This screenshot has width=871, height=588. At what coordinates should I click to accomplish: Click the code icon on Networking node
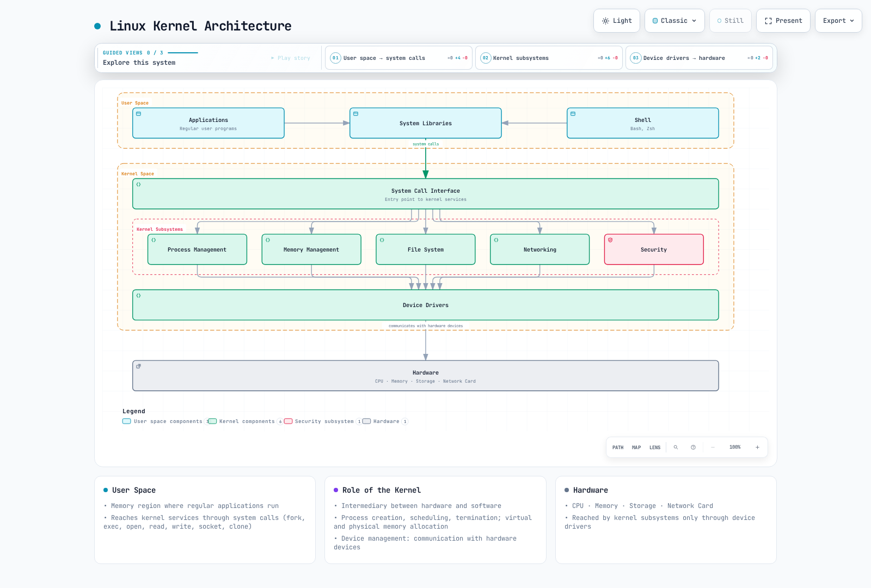[496, 240]
